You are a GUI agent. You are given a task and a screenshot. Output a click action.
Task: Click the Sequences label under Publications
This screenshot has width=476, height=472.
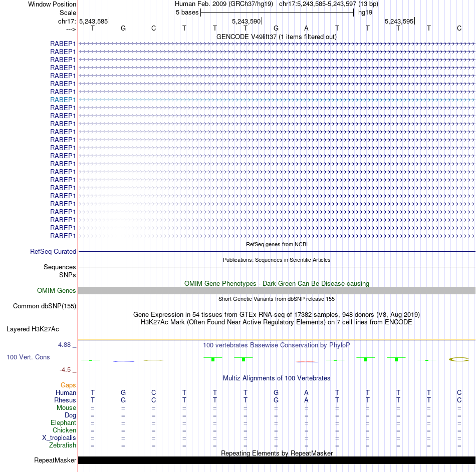(x=60, y=267)
